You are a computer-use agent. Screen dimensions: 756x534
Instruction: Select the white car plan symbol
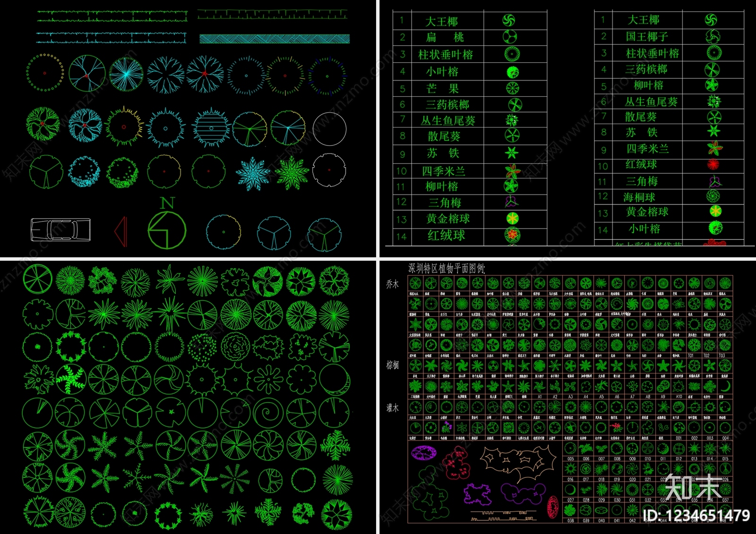click(x=60, y=230)
